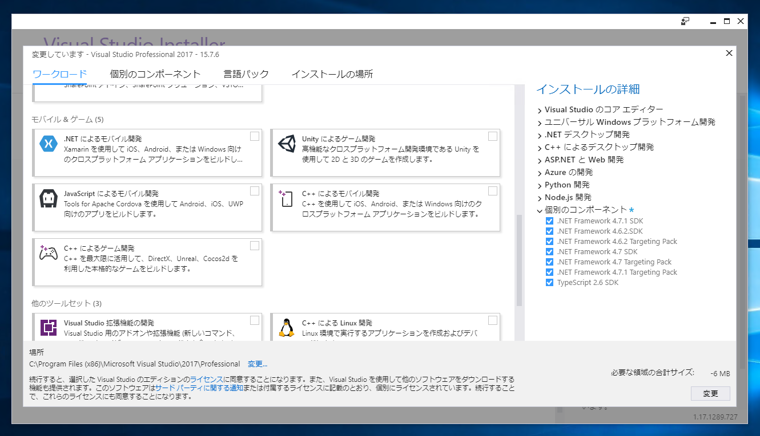Expand Azure の開発 details
Screen dimensions: 760x436
(x=539, y=173)
